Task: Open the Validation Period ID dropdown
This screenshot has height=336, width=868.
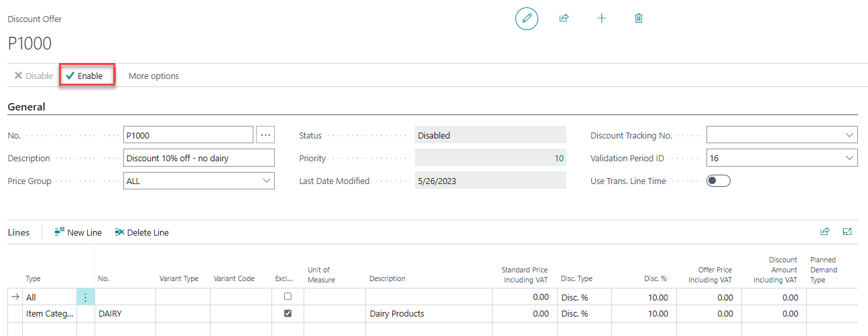Action: [x=850, y=158]
